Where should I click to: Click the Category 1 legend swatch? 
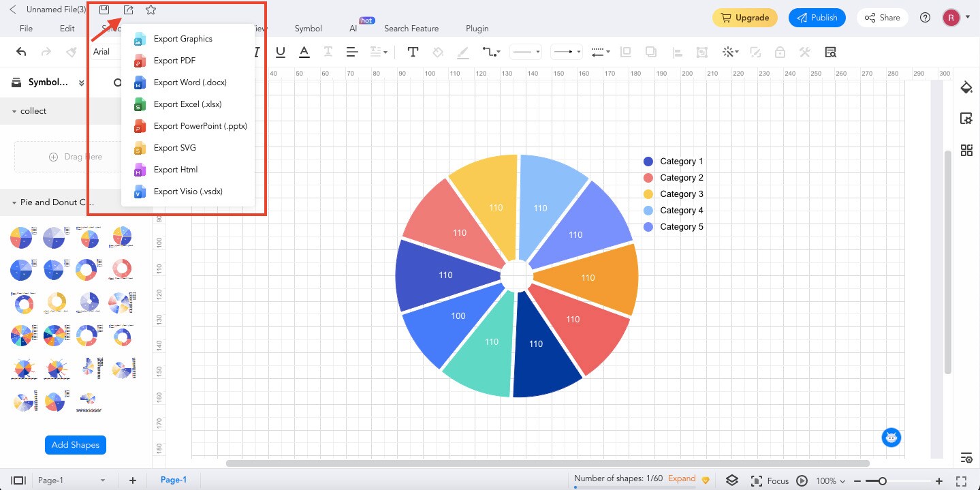(648, 162)
